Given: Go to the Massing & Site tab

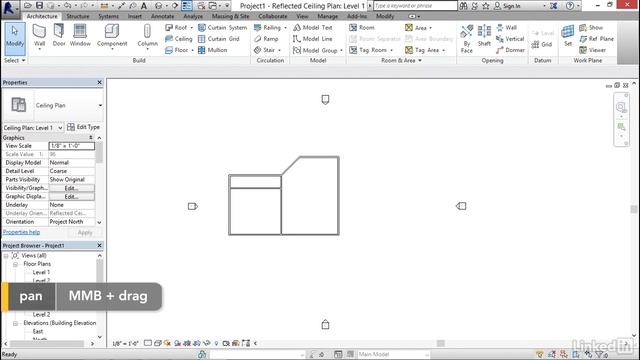Looking at the screenshot, I should pyautogui.click(x=231, y=16).
